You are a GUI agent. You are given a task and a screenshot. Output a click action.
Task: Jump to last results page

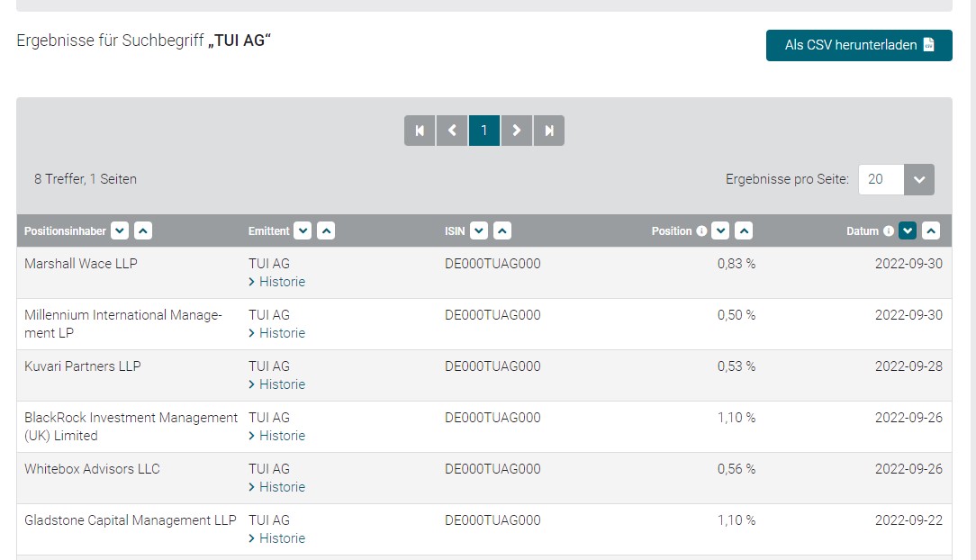[x=549, y=131]
